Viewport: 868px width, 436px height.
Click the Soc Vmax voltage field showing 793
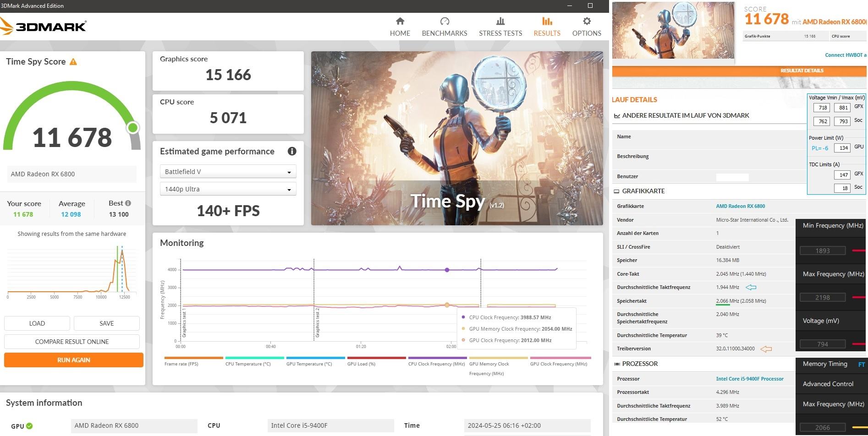pos(842,121)
